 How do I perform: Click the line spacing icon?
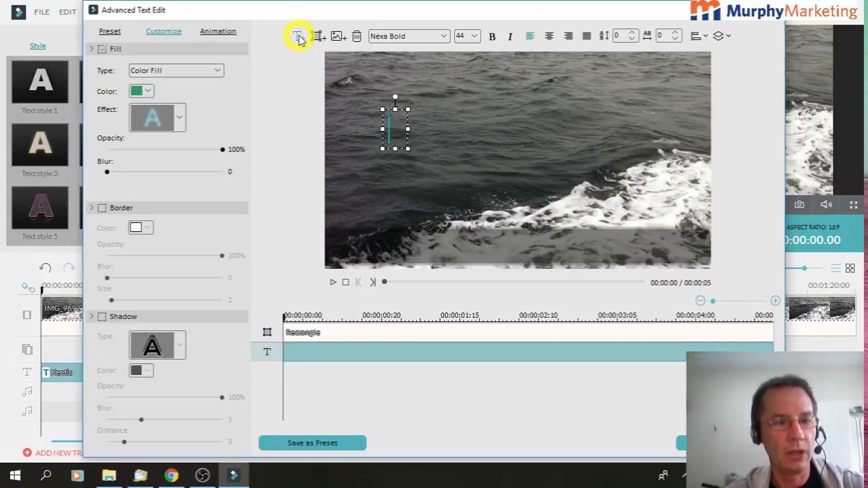point(604,36)
